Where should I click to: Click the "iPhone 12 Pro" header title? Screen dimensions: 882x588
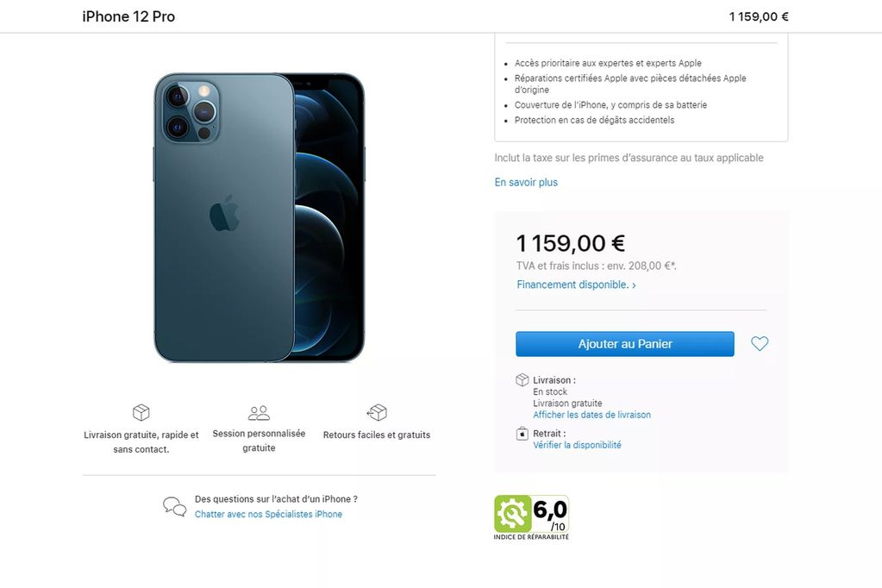tap(128, 16)
